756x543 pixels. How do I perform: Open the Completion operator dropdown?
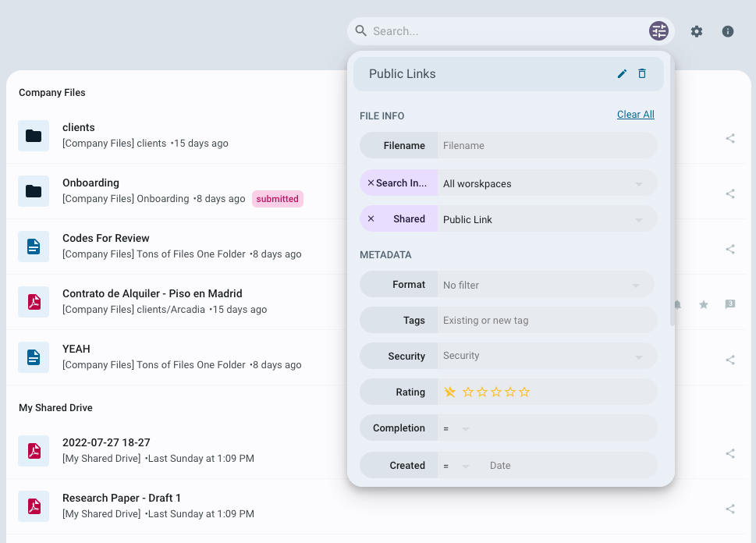[456, 428]
